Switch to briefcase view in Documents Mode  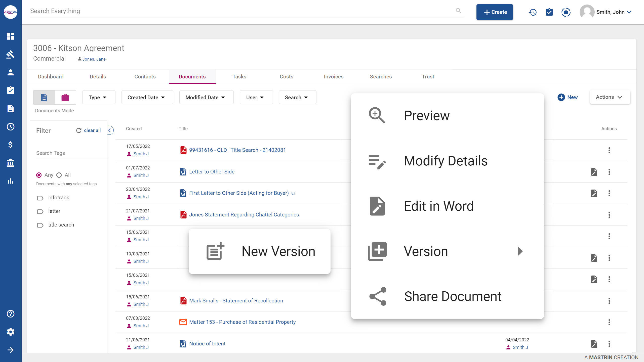[x=65, y=97]
